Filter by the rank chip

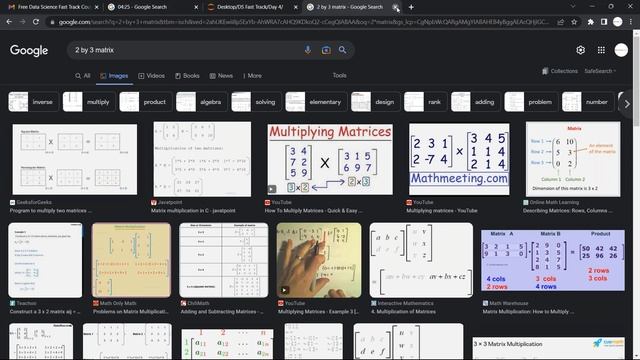(425, 102)
